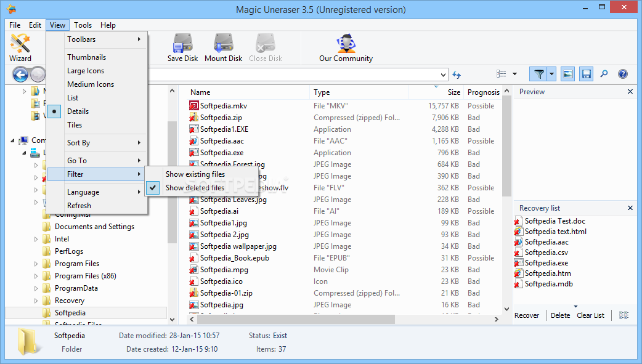Click the Softpedia.mpg file icon
Image resolution: width=642 pixels, height=364 pixels.
click(x=193, y=270)
